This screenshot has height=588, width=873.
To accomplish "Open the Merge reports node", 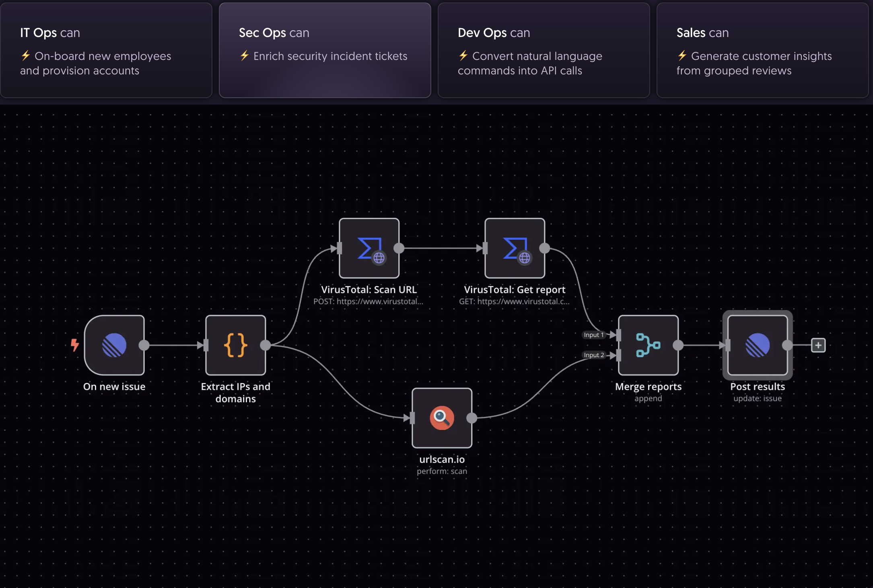I will tap(649, 345).
